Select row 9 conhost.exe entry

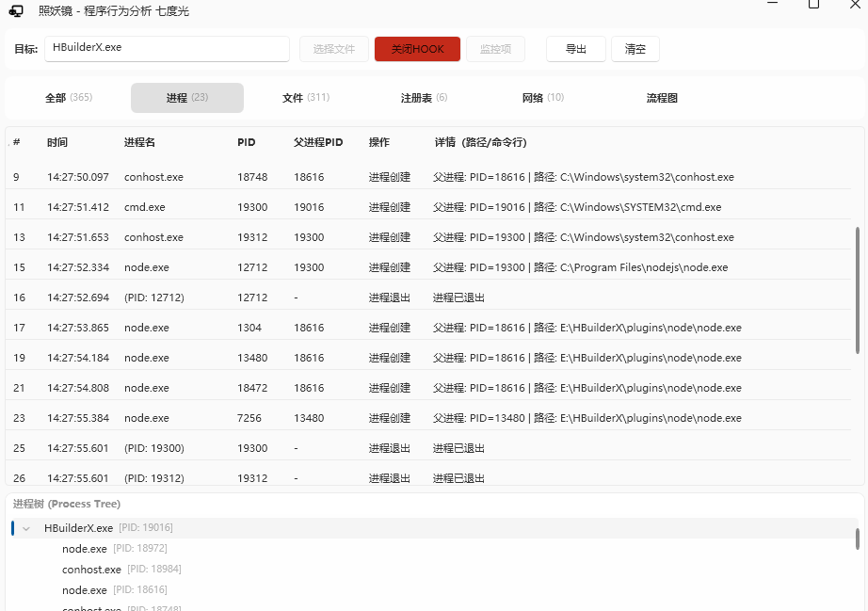click(x=428, y=177)
